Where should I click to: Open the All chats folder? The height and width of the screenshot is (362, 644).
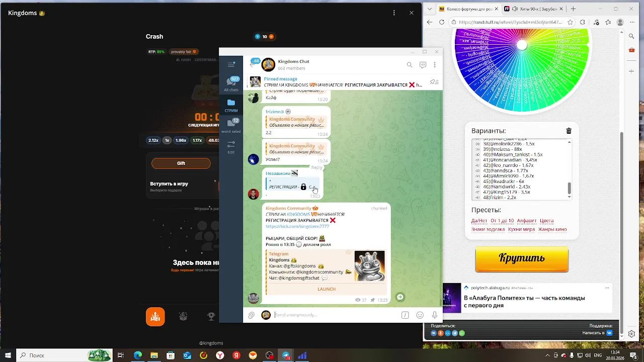point(231,84)
